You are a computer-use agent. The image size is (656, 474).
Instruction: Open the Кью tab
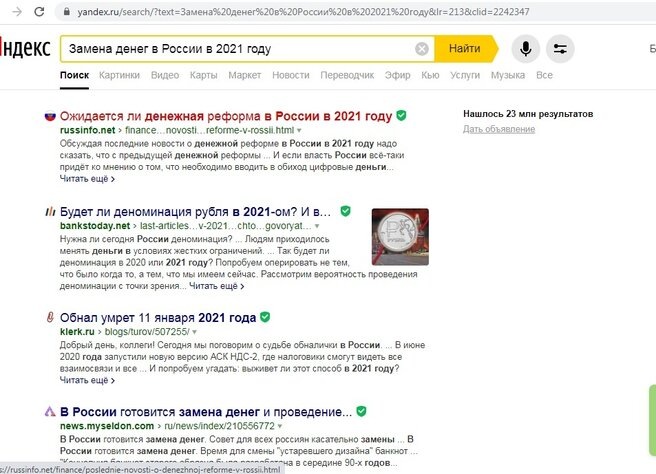[430, 75]
